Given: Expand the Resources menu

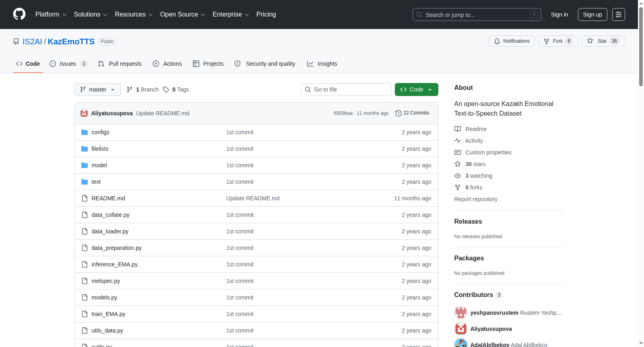Looking at the screenshot, I should point(134,15).
